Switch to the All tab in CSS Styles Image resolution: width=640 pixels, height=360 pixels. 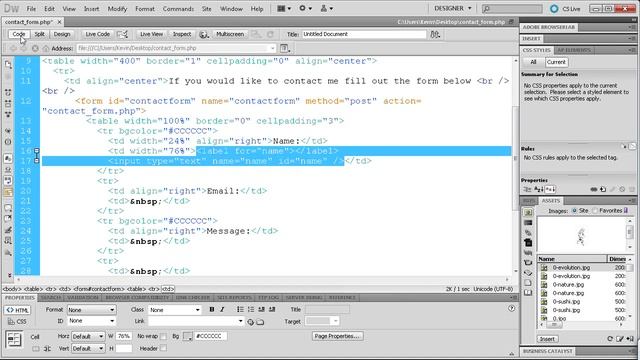point(533,62)
